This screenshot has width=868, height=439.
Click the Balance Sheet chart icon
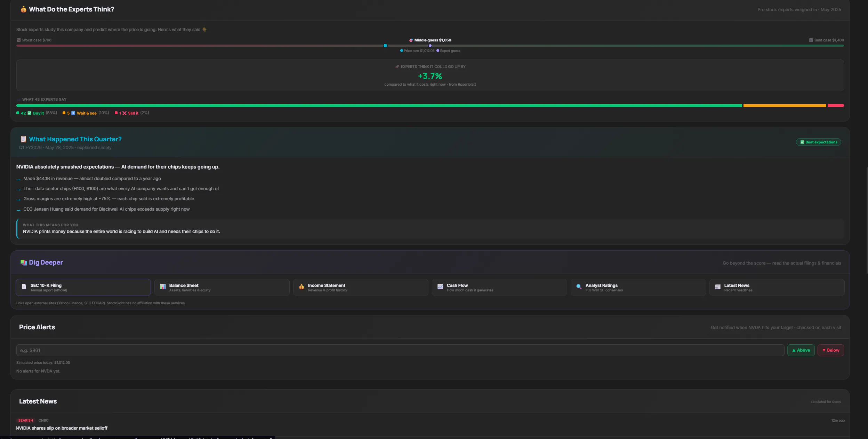click(x=162, y=287)
